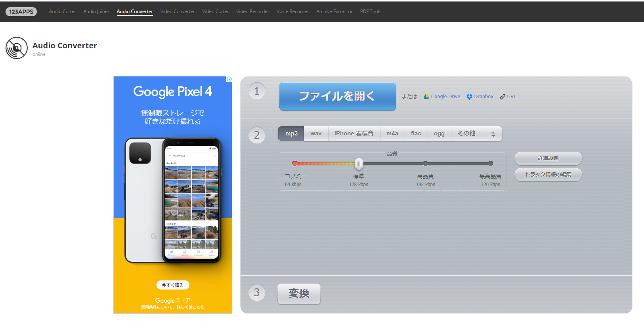Click the 最高品質 quality label
This screenshot has height=322, width=644.
490,176
